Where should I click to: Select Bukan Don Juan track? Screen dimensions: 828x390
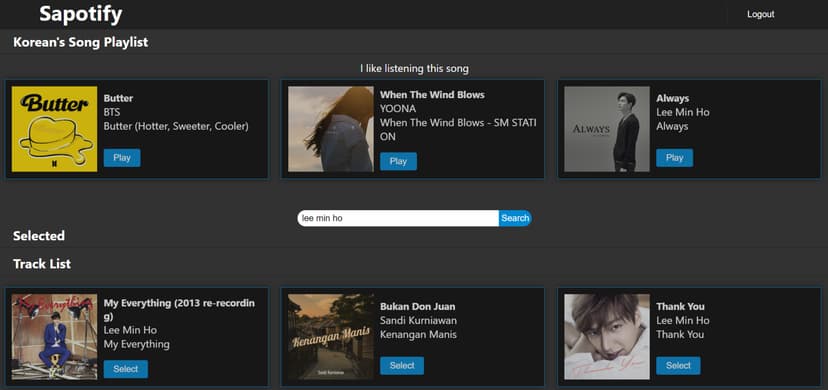[x=402, y=366]
